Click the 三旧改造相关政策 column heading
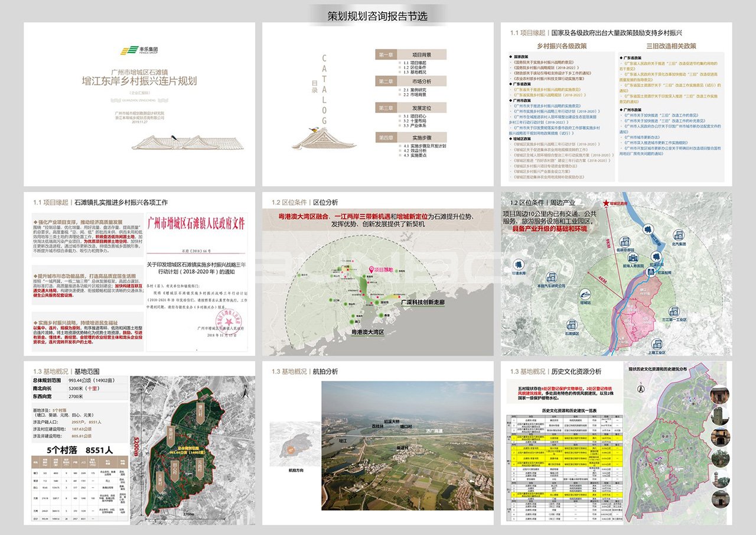This screenshot has width=756, height=535. [x=671, y=46]
